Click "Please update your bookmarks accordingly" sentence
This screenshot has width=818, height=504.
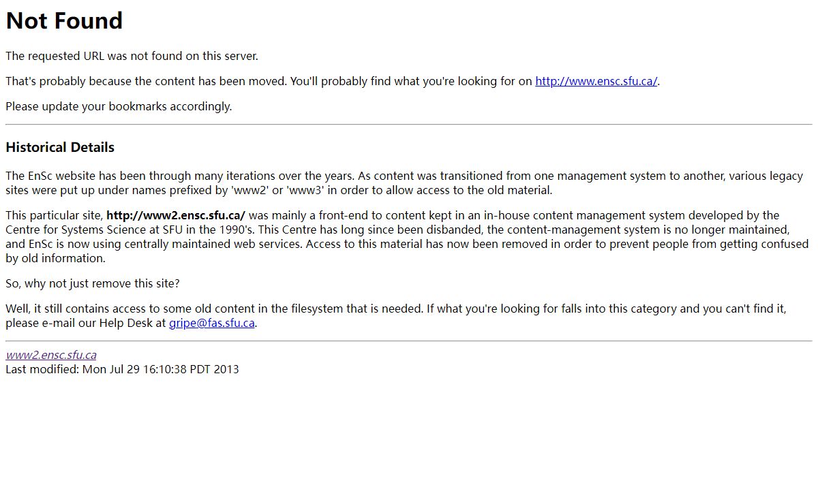tap(119, 106)
